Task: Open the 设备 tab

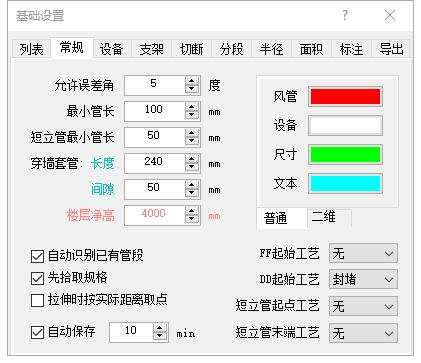Action: click(112, 49)
